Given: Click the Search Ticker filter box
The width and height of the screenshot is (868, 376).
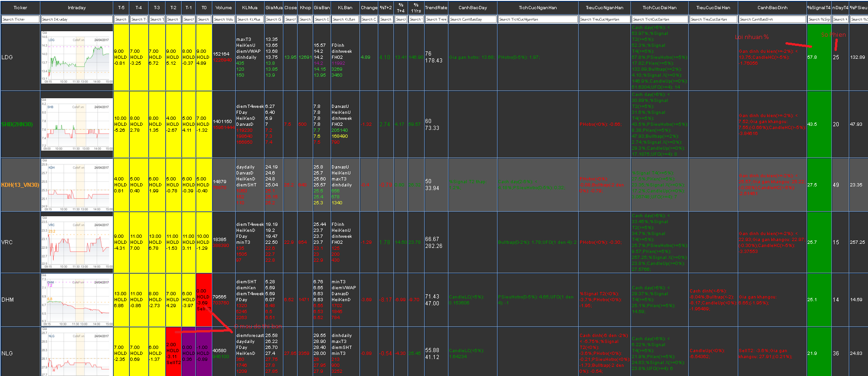Looking at the screenshot, I should (x=20, y=19).
